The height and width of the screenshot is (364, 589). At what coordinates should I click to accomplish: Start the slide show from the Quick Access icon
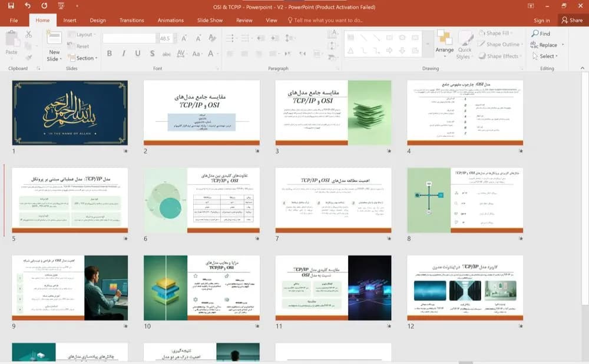61,6
